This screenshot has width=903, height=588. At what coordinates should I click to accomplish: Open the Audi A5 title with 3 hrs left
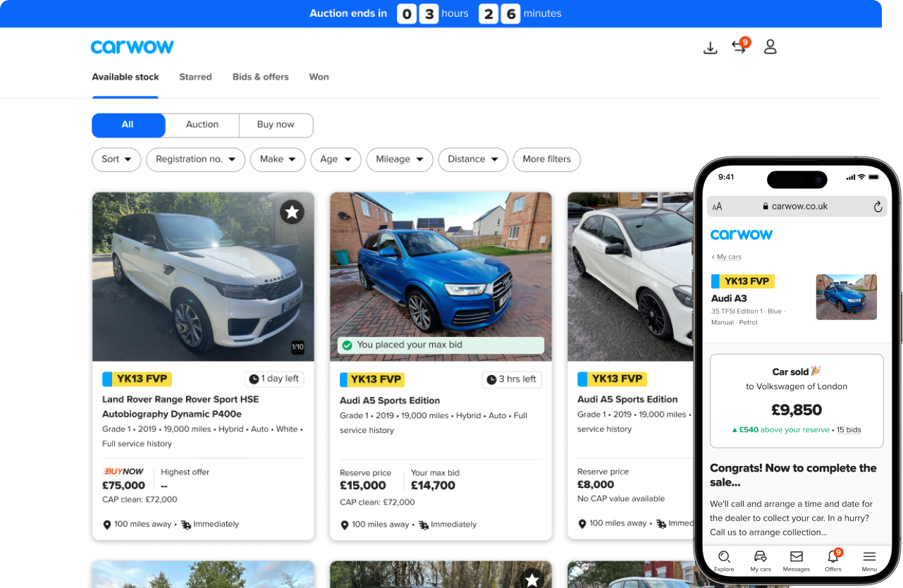(390, 400)
